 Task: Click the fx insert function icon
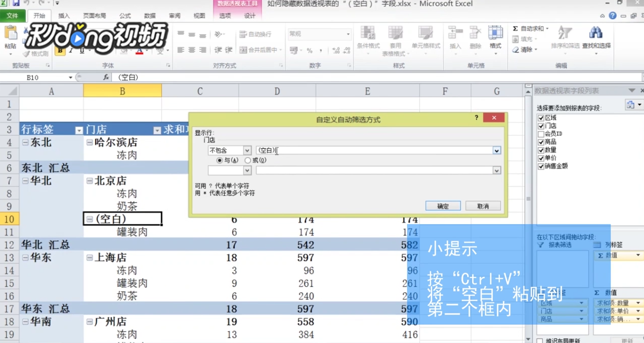click(x=106, y=77)
